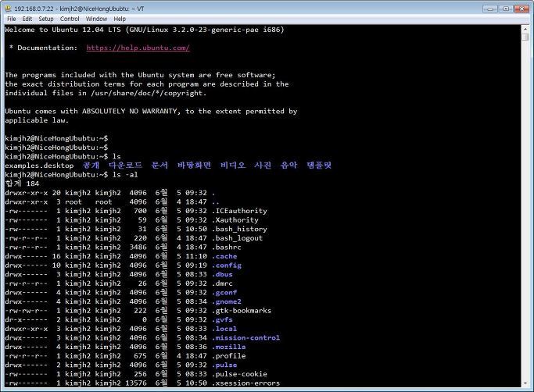
Task: Click the .local directory entry
Action: pyautogui.click(x=224, y=329)
